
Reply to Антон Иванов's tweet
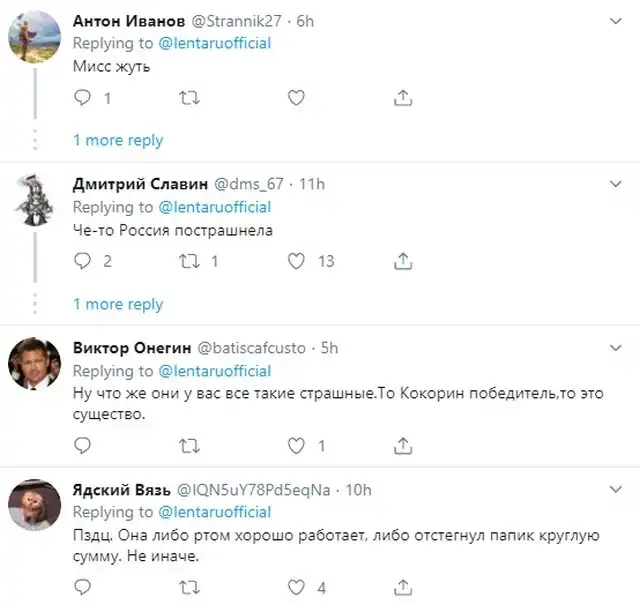(x=84, y=98)
